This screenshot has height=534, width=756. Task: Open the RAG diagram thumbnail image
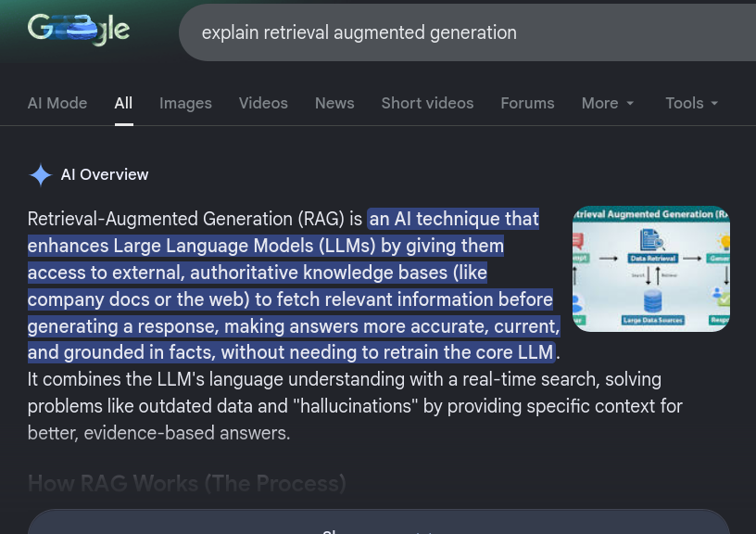pos(650,269)
